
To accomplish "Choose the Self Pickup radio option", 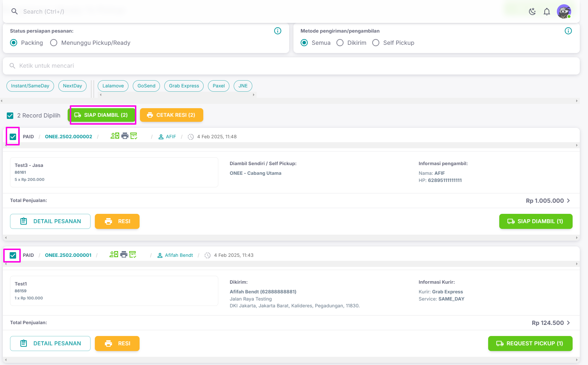I will (x=376, y=43).
